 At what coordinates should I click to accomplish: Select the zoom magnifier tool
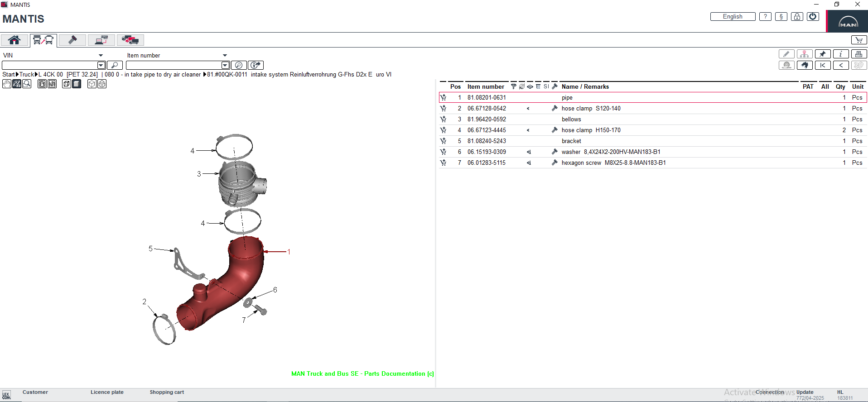tap(27, 84)
